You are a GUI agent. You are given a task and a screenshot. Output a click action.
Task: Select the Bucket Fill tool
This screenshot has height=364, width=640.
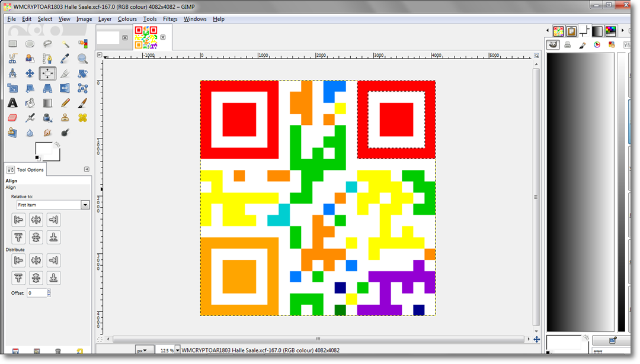[30, 103]
